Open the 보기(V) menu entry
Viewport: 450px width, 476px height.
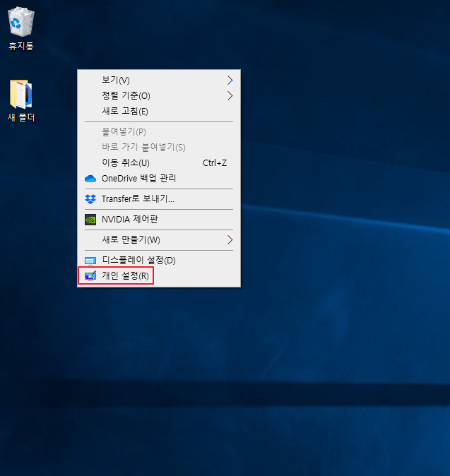pos(159,80)
